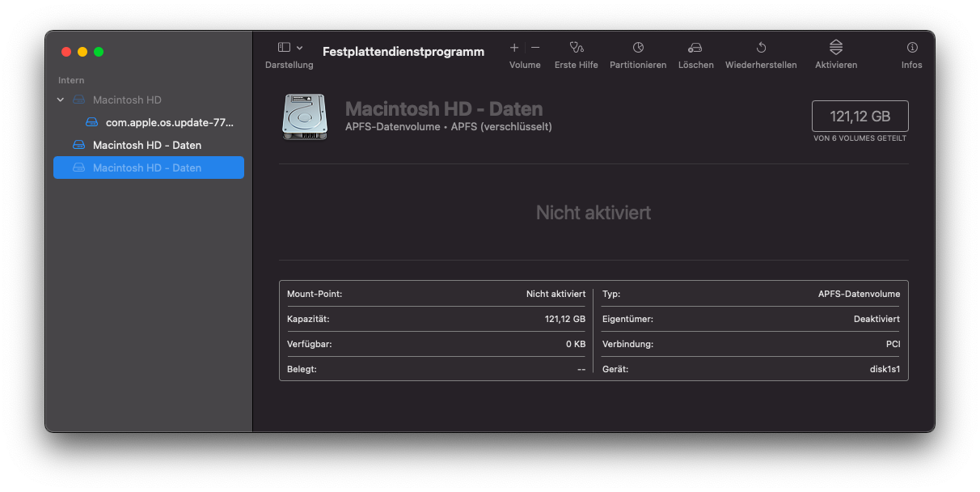Click the Nicht aktiviert status text
The width and height of the screenshot is (980, 492).
point(593,213)
